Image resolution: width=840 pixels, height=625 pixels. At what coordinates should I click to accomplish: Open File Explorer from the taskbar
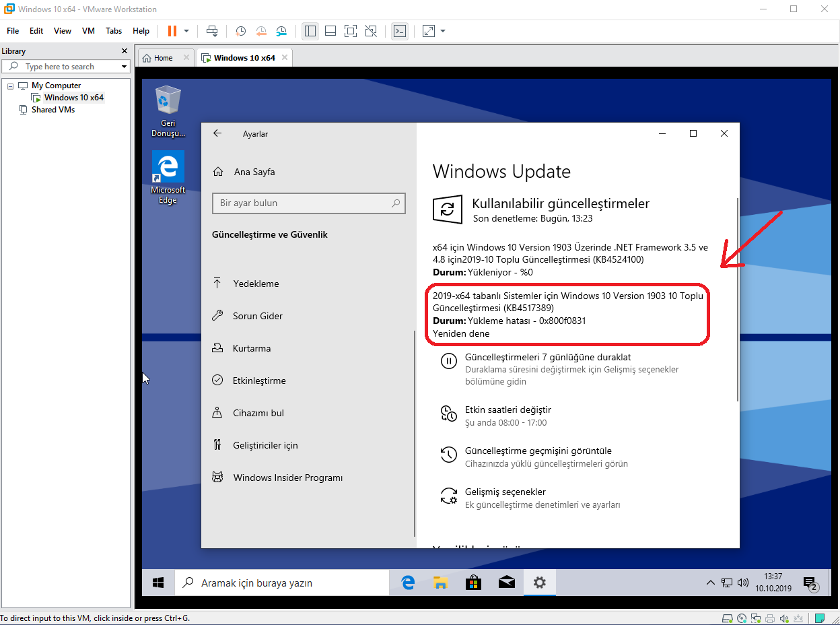pos(441,583)
